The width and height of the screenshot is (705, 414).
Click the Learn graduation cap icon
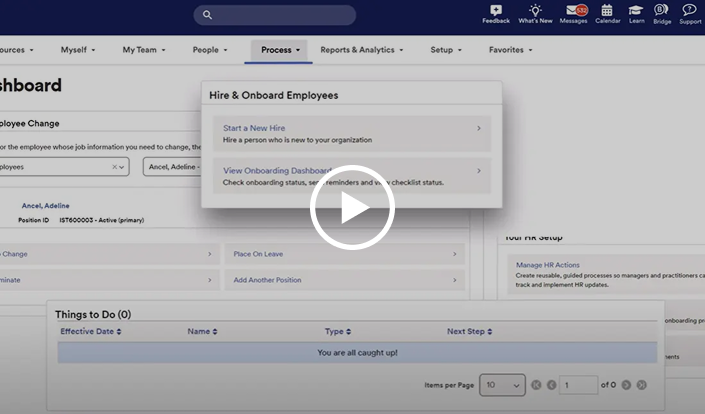pos(636,11)
